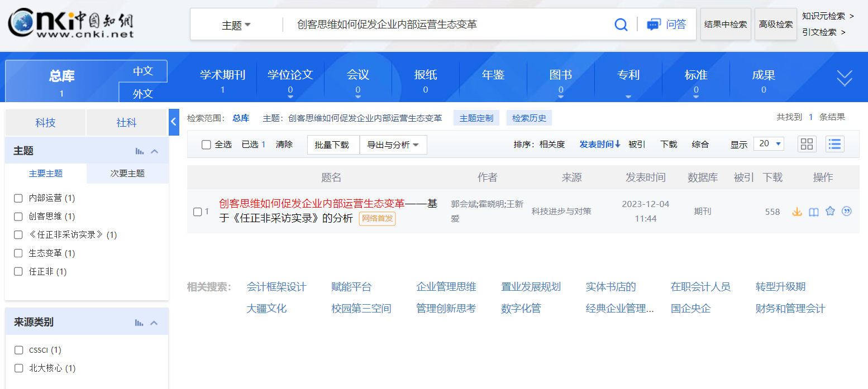Viewport: 868px width, 389px height.
Task: Enable 全选 to select all results
Action: point(206,144)
